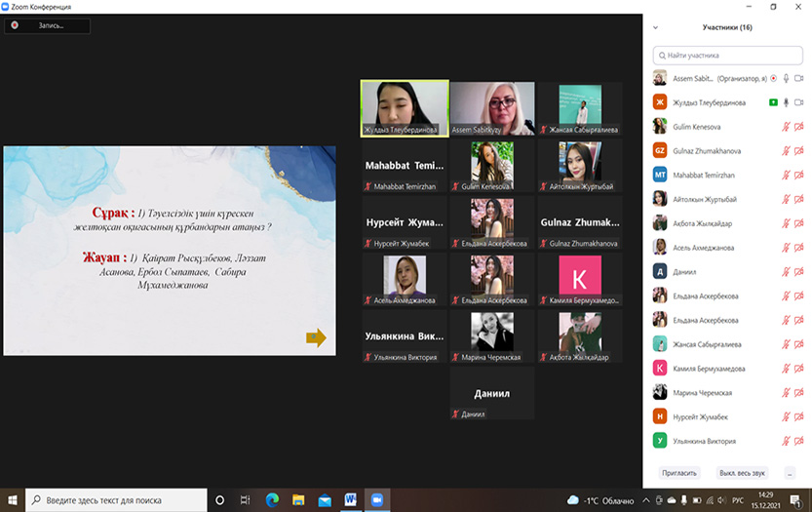
Task: Click the Найти участника search field
Action: [x=726, y=56]
